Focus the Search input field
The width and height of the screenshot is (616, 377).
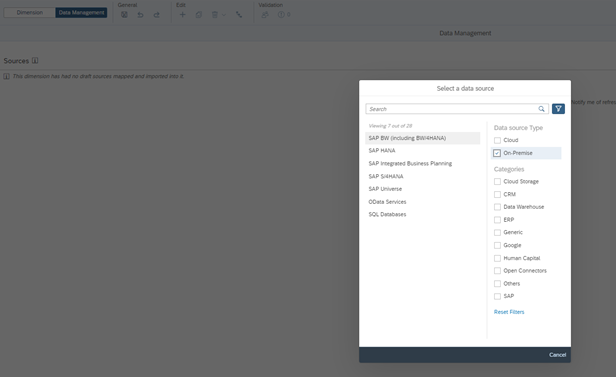452,109
